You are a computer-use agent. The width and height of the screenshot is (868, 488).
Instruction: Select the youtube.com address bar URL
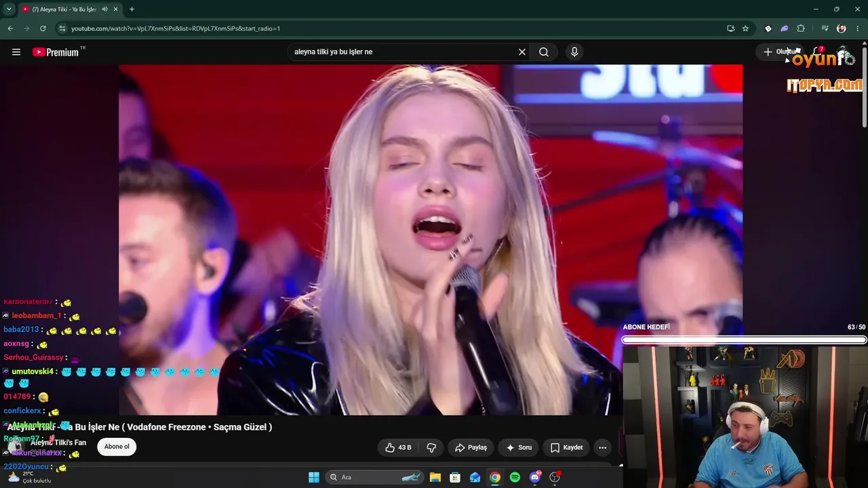[176, 28]
